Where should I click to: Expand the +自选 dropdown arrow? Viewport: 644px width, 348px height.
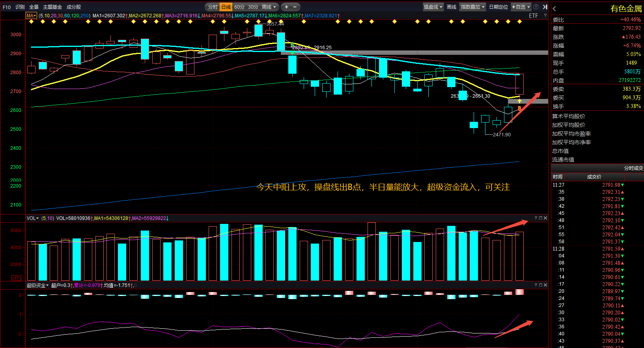(529, 7)
